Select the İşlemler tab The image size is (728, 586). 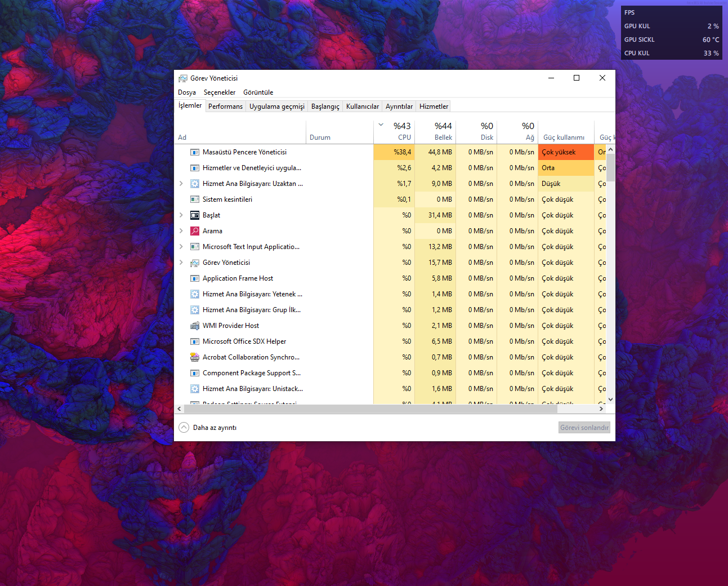pyautogui.click(x=190, y=105)
